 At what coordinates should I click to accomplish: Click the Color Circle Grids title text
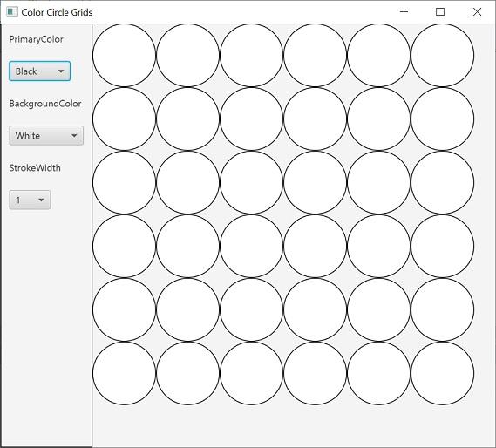pyautogui.click(x=57, y=12)
